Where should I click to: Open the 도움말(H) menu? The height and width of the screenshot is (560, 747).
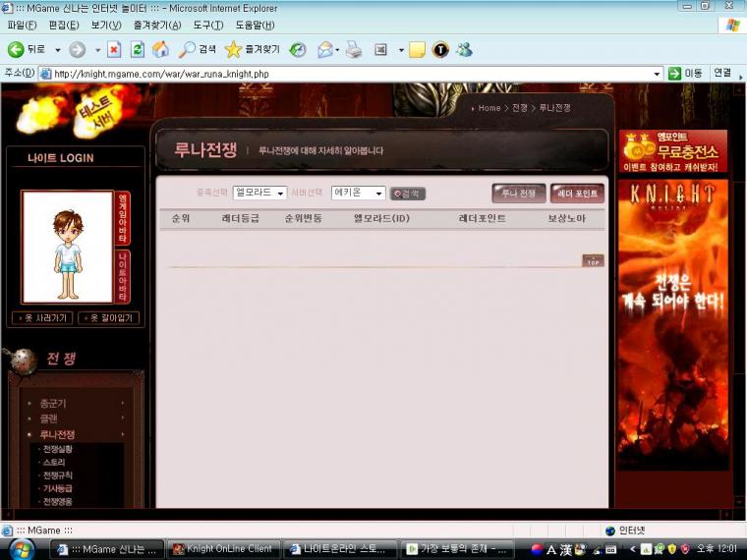pos(255,26)
